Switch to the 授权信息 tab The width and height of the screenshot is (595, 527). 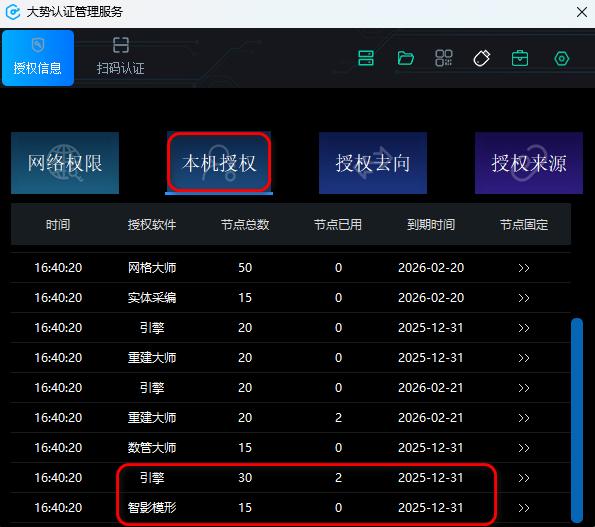click(38, 58)
